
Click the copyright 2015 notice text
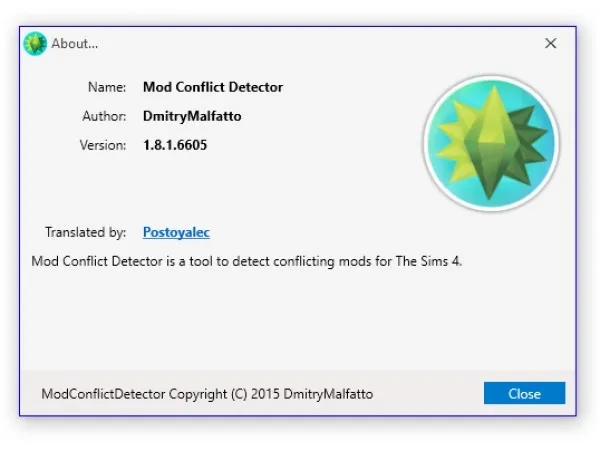[207, 394]
